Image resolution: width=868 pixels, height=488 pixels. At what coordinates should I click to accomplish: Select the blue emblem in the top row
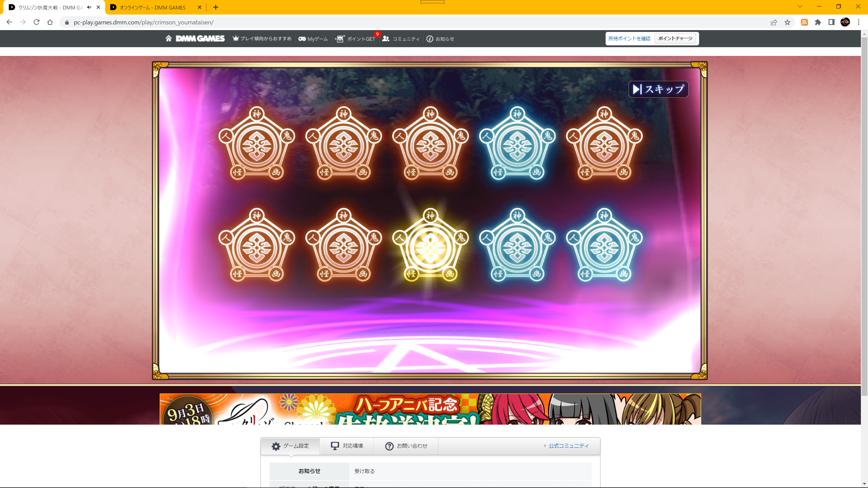pyautogui.click(x=517, y=143)
